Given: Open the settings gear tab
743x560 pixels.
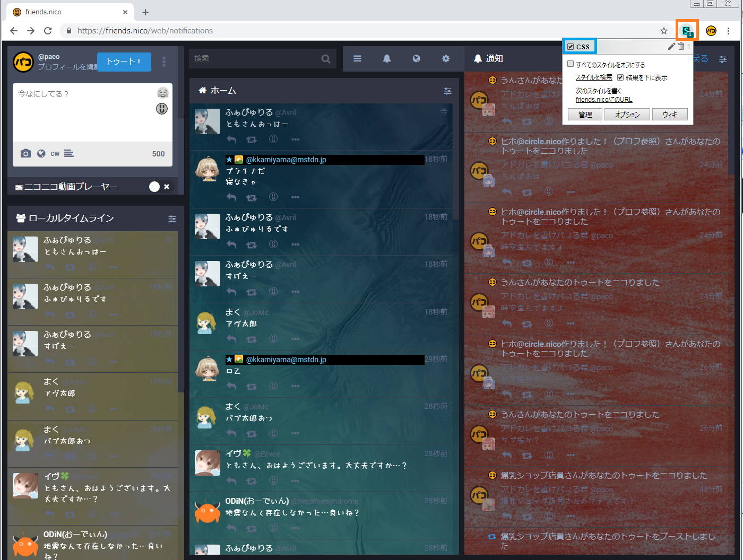Looking at the screenshot, I should click(x=446, y=58).
